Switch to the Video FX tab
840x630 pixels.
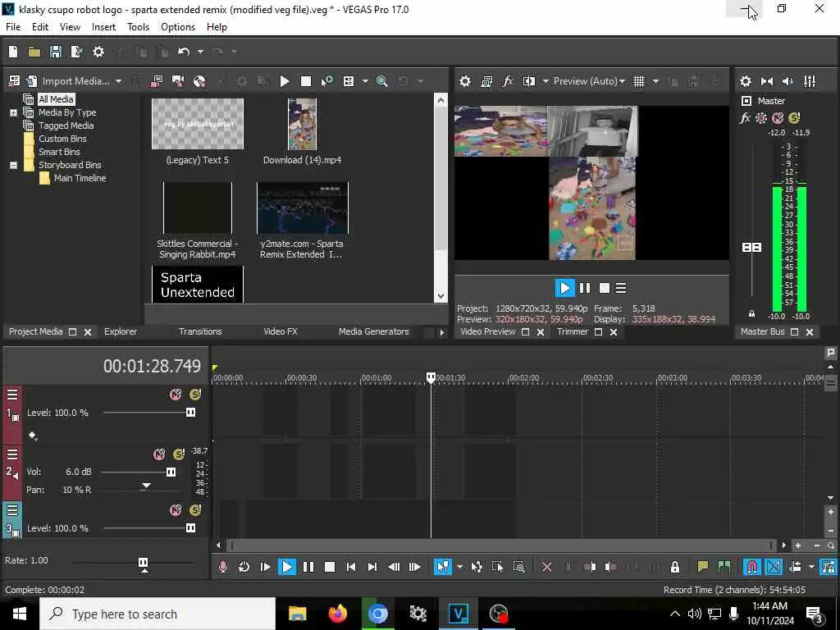click(281, 331)
